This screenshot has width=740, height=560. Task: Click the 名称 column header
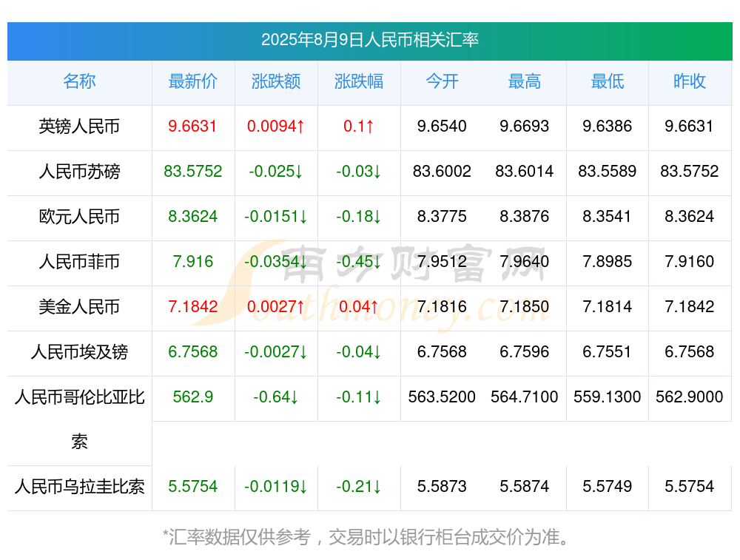pyautogui.click(x=80, y=81)
